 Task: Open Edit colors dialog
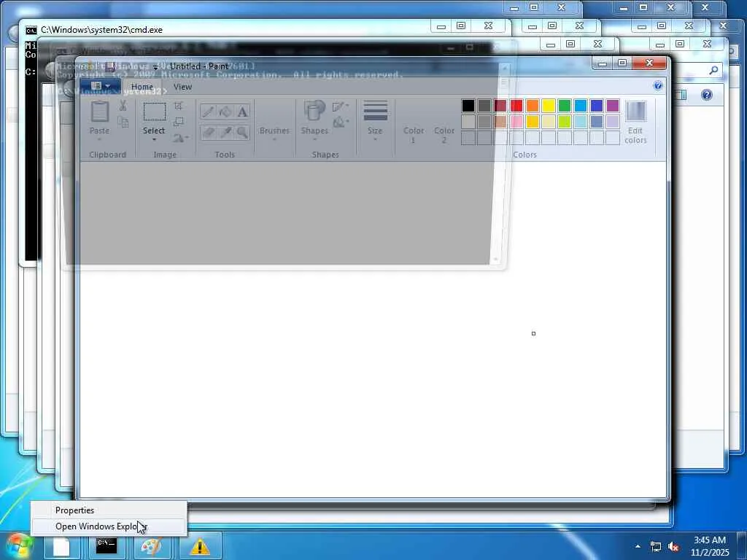pos(635,122)
